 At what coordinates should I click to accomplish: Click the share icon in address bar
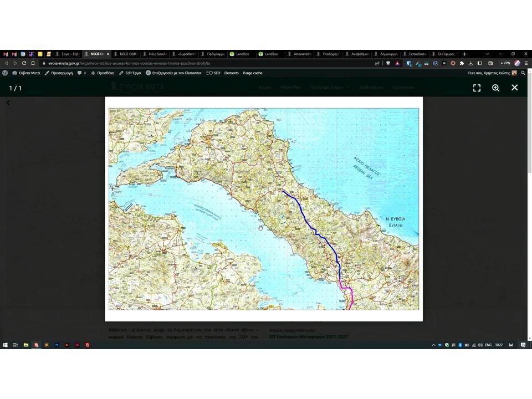[x=377, y=63]
